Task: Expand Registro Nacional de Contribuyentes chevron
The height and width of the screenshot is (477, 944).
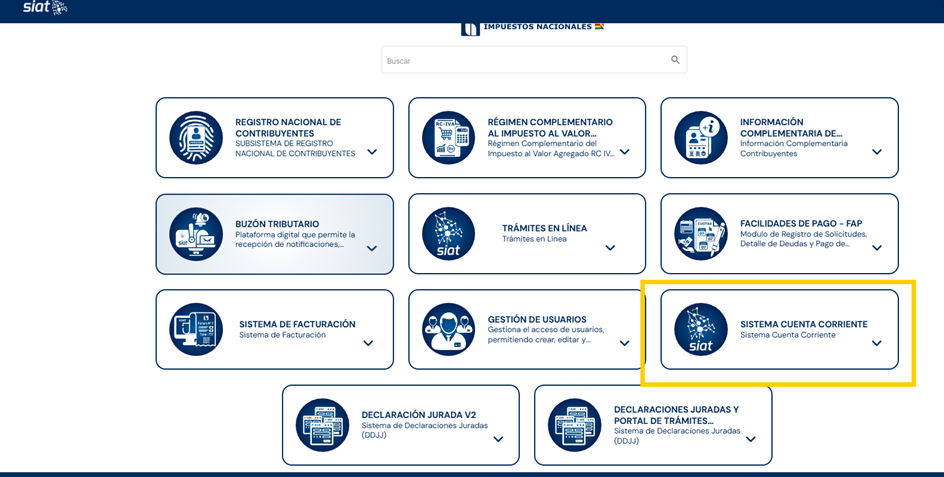Action: pos(372,152)
